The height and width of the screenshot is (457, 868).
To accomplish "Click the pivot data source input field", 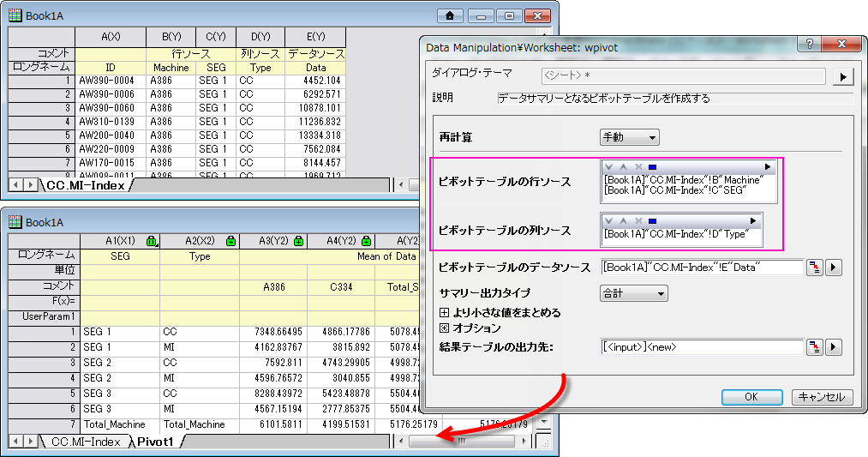I will [x=702, y=268].
